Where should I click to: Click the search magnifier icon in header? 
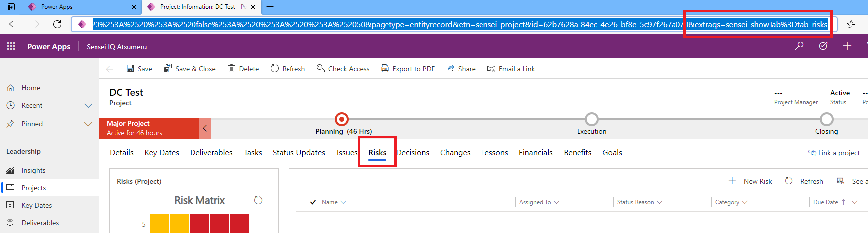point(799,46)
